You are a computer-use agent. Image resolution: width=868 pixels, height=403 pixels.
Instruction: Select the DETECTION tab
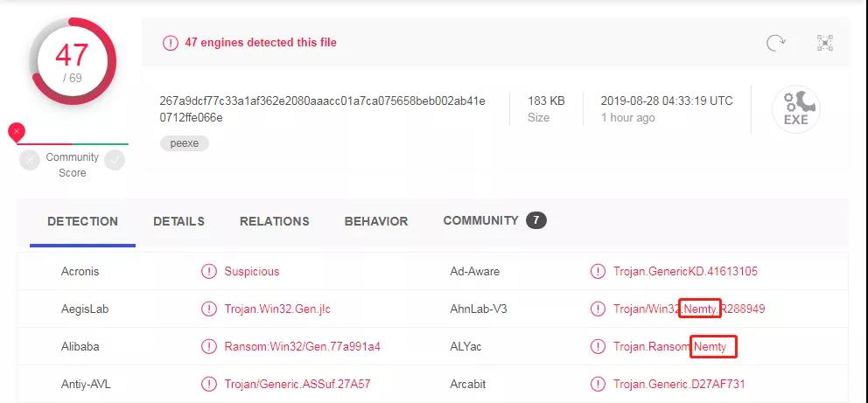(82, 222)
